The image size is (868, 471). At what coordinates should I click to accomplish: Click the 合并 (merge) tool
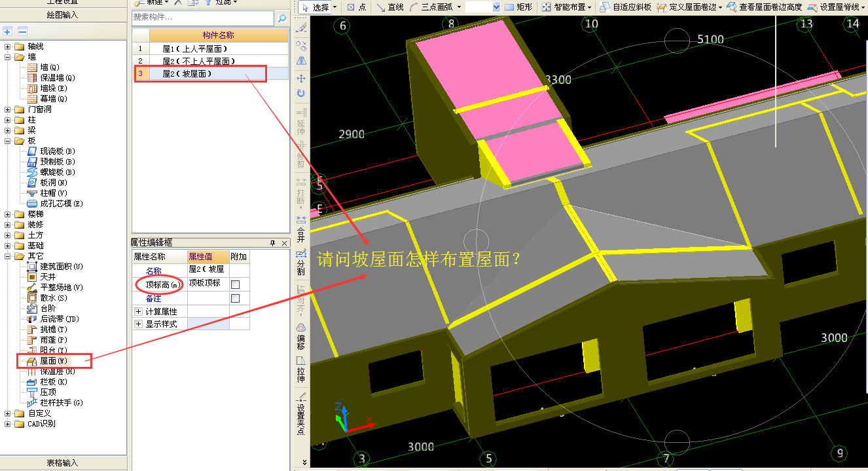[x=301, y=229]
